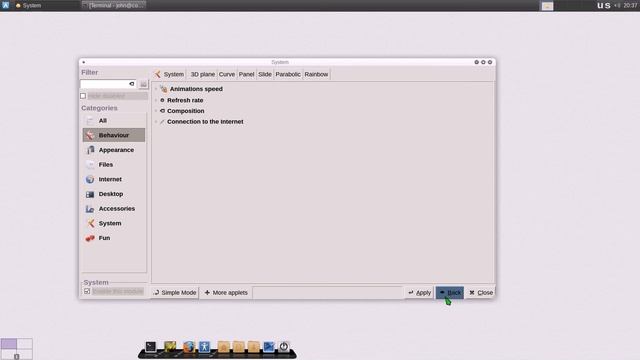Clear the filter text field icon

(131, 84)
